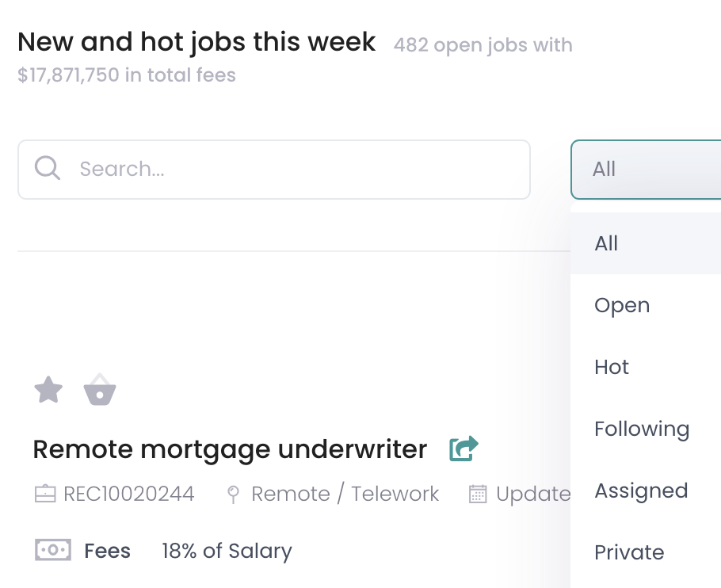Show Assigned jobs from dropdown list

(x=641, y=491)
